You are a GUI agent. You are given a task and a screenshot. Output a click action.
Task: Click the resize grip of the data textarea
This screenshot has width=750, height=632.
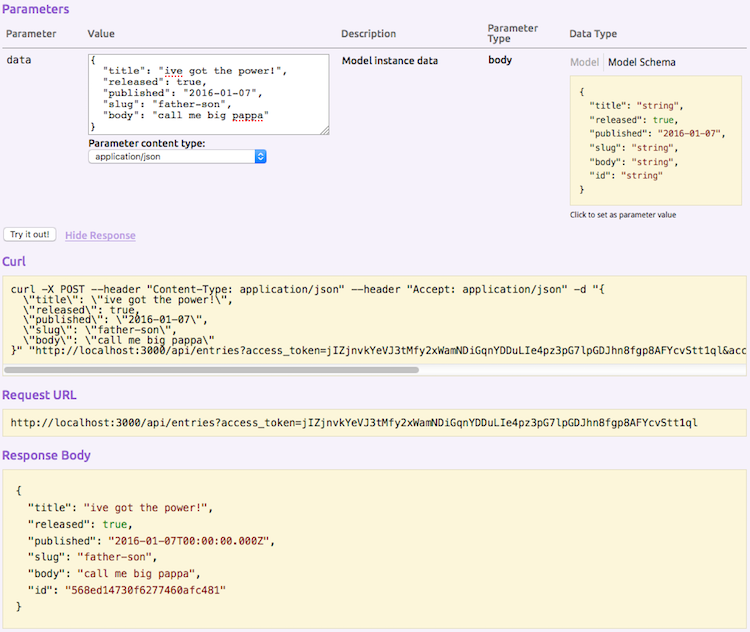[x=324, y=130]
